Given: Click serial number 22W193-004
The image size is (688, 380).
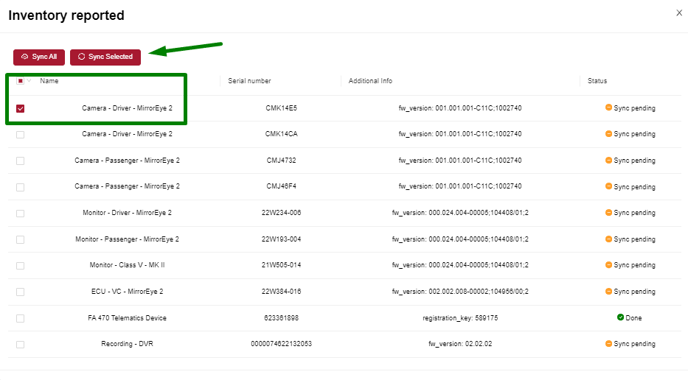Looking at the screenshot, I should click(x=281, y=239).
